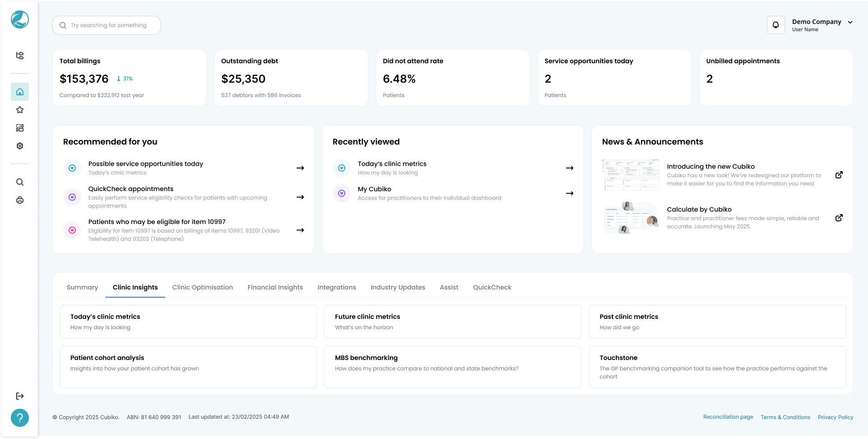Go to the Home icon in the sidebar
This screenshot has width=868, height=439.
tap(20, 92)
